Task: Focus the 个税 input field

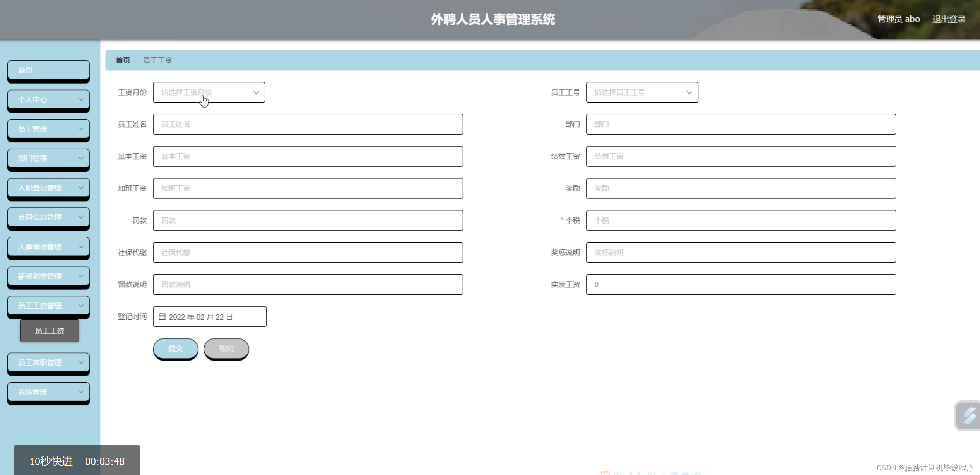Action: click(741, 220)
